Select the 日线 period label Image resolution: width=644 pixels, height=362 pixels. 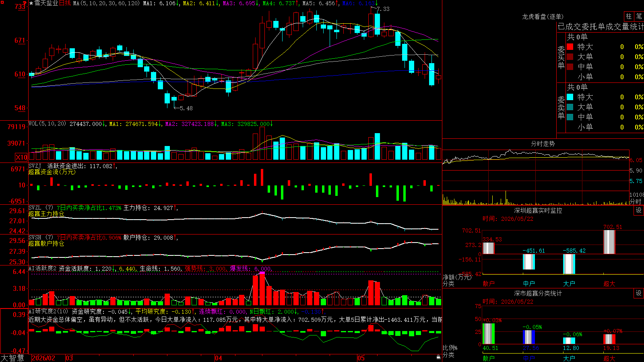(x=65, y=3)
